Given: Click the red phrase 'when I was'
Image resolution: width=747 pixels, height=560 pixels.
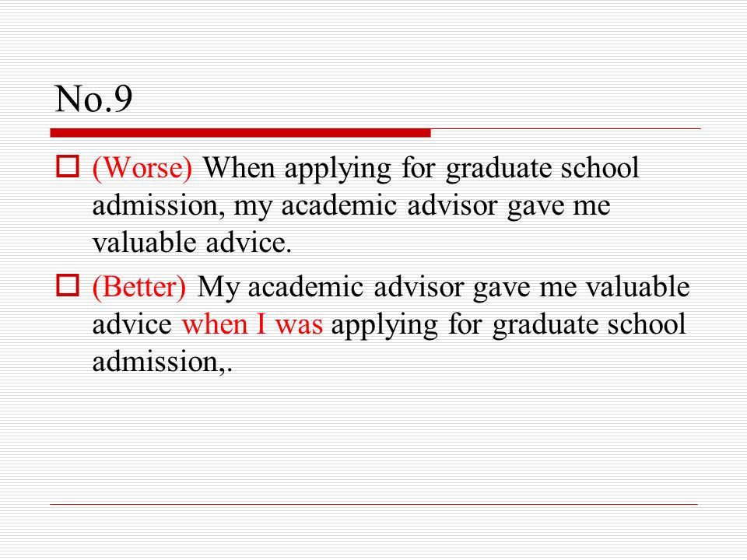Looking at the screenshot, I should (x=252, y=324).
